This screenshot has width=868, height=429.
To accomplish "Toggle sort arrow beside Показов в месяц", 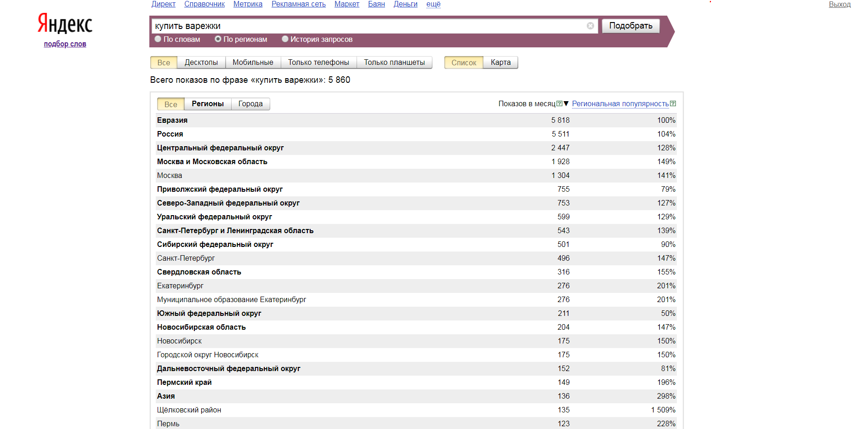I will click(566, 103).
